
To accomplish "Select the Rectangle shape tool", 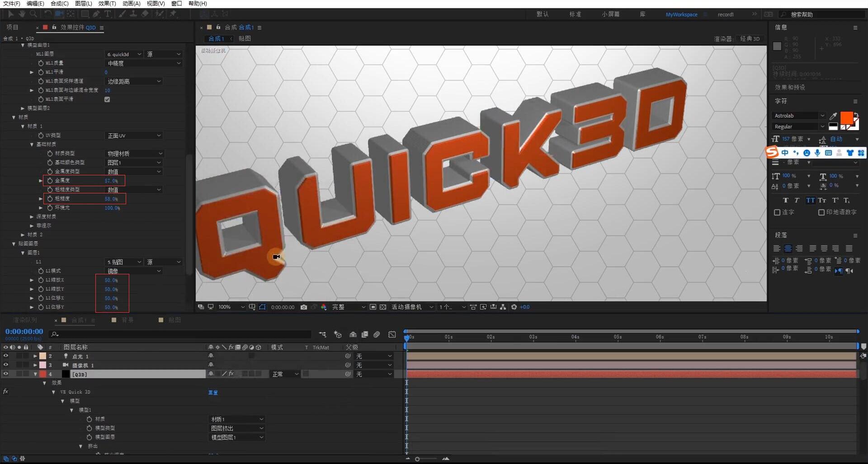I will (85, 14).
